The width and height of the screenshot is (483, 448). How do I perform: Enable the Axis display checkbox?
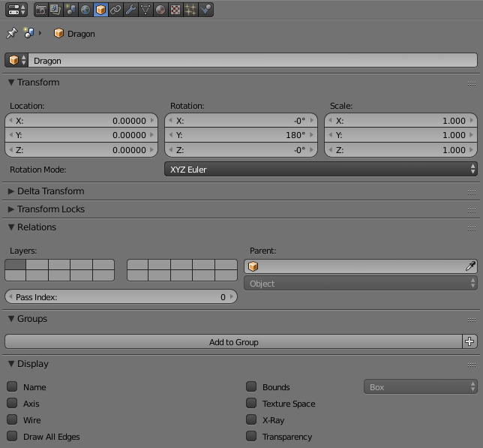(x=12, y=403)
